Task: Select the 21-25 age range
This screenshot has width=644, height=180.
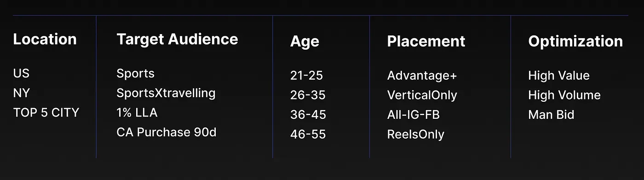Action: [x=307, y=75]
